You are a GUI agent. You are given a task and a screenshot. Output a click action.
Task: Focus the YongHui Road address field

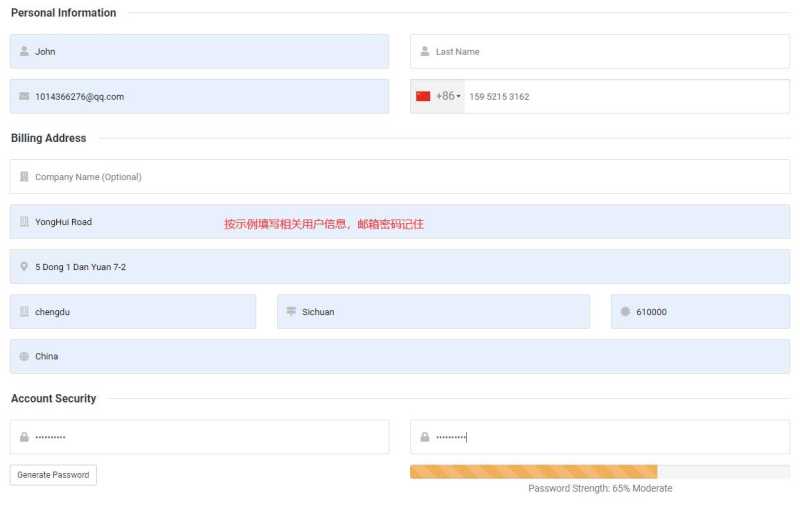(400, 221)
